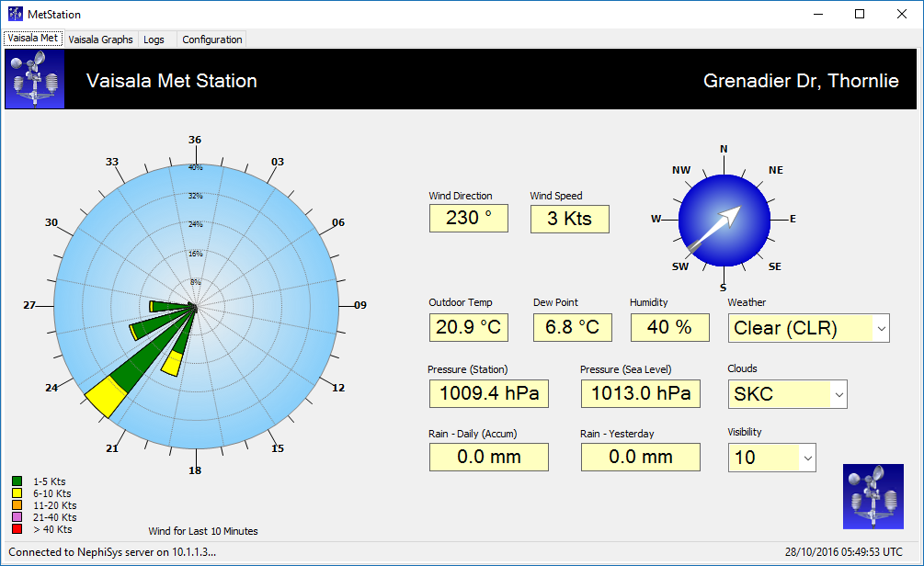The height and width of the screenshot is (566, 924).
Task: Click the N label on the compass
Action: [x=724, y=149]
